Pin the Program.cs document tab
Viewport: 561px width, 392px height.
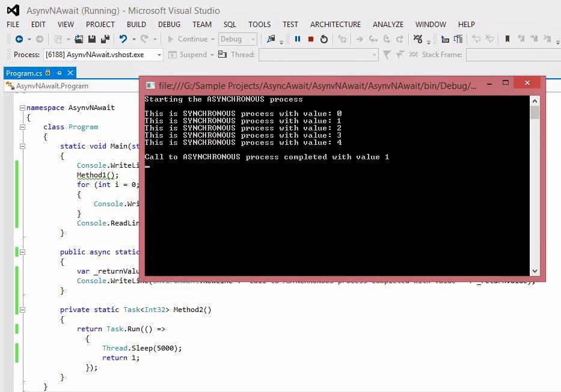[59, 73]
